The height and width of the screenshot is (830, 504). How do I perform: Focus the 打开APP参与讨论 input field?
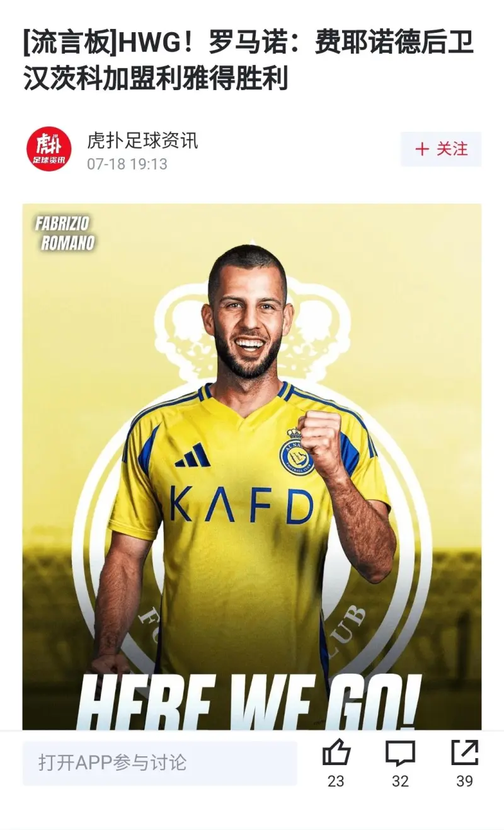pyautogui.click(x=160, y=763)
